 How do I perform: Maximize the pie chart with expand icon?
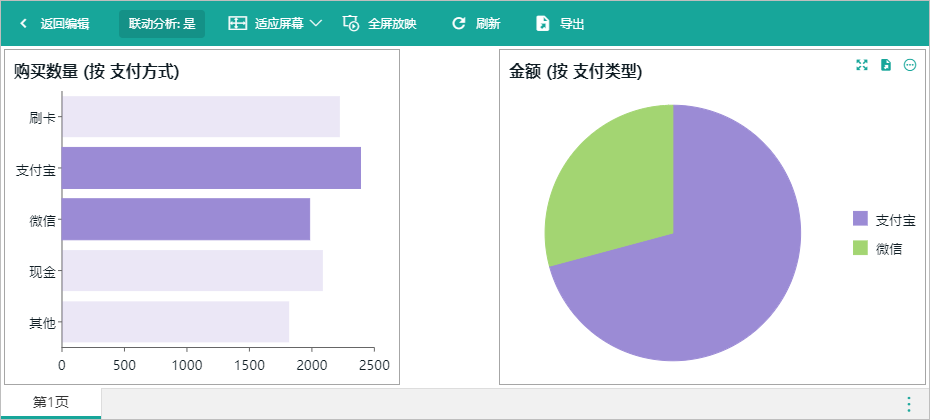point(862,65)
